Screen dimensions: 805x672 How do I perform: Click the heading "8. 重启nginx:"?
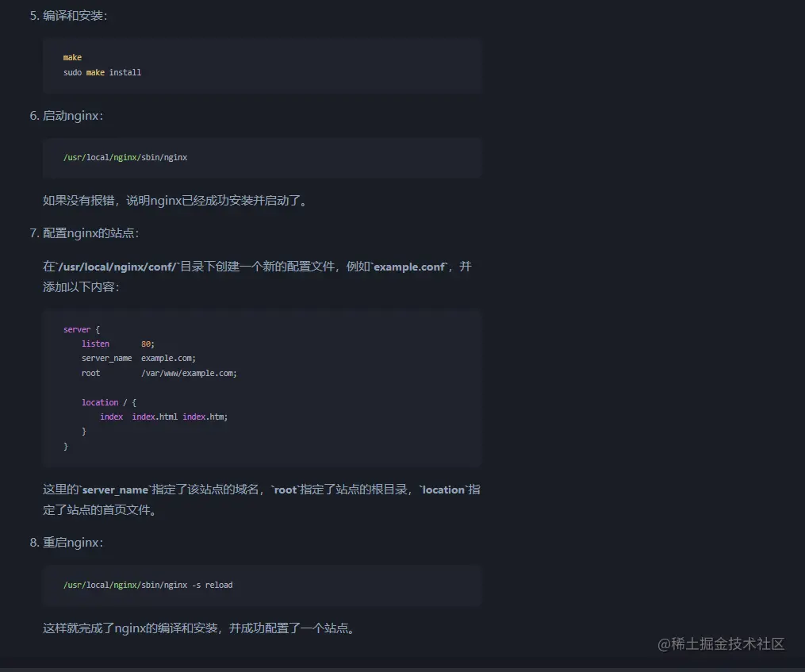click(67, 543)
